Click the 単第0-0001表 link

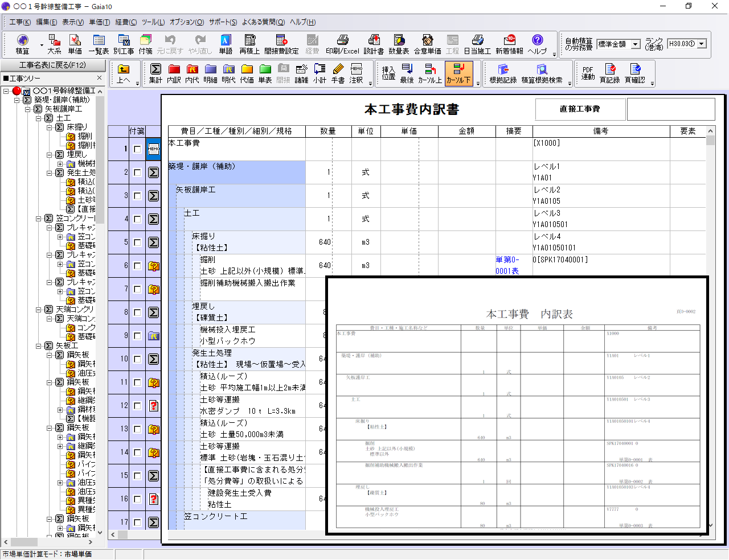pyautogui.click(x=507, y=265)
